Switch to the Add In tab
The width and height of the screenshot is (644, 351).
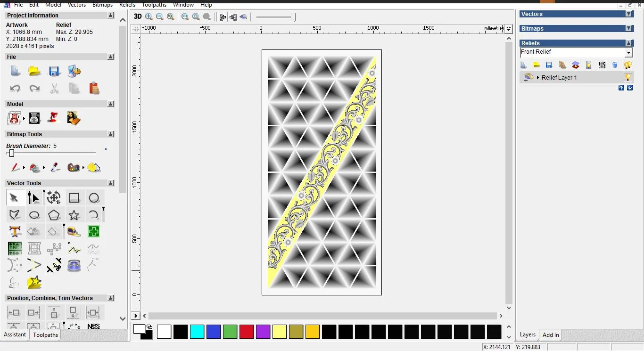pyautogui.click(x=550, y=335)
